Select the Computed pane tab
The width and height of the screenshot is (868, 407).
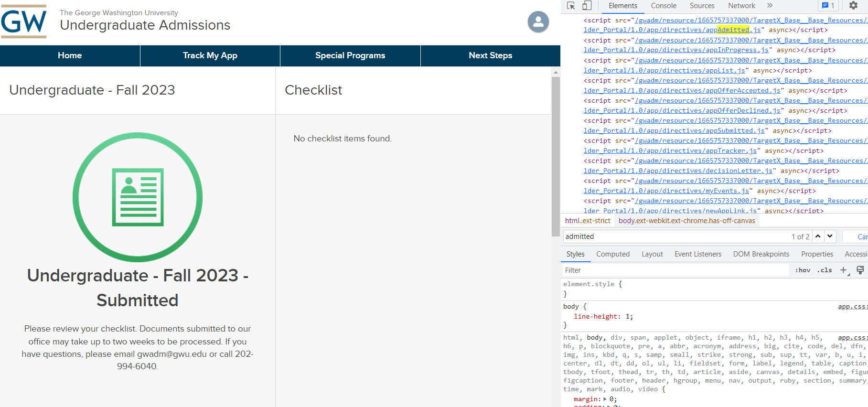click(x=613, y=254)
